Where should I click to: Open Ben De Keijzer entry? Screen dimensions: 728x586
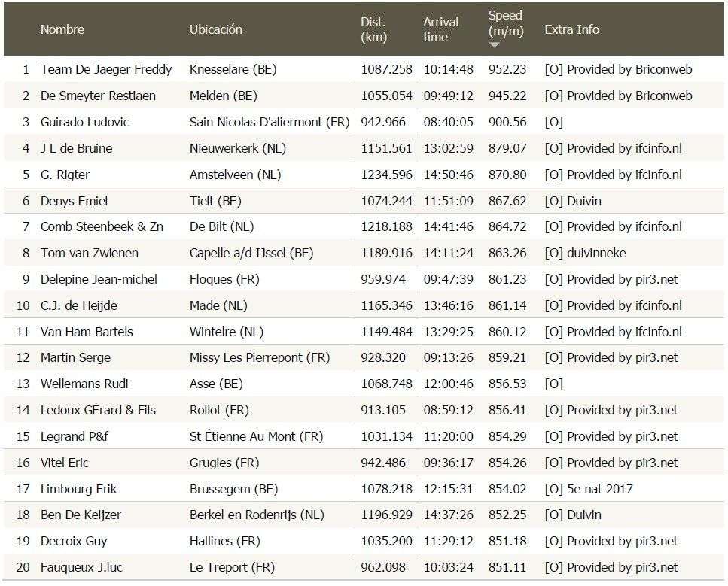click(x=81, y=515)
